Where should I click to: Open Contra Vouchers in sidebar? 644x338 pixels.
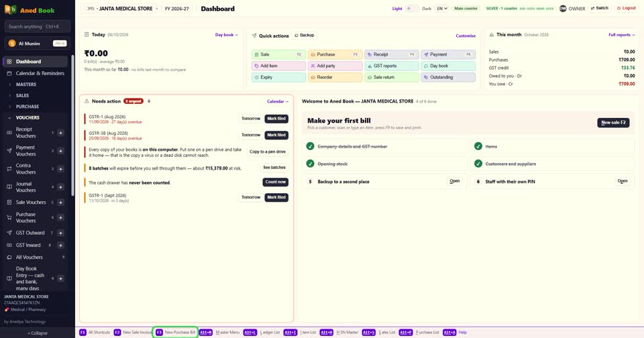point(26,169)
